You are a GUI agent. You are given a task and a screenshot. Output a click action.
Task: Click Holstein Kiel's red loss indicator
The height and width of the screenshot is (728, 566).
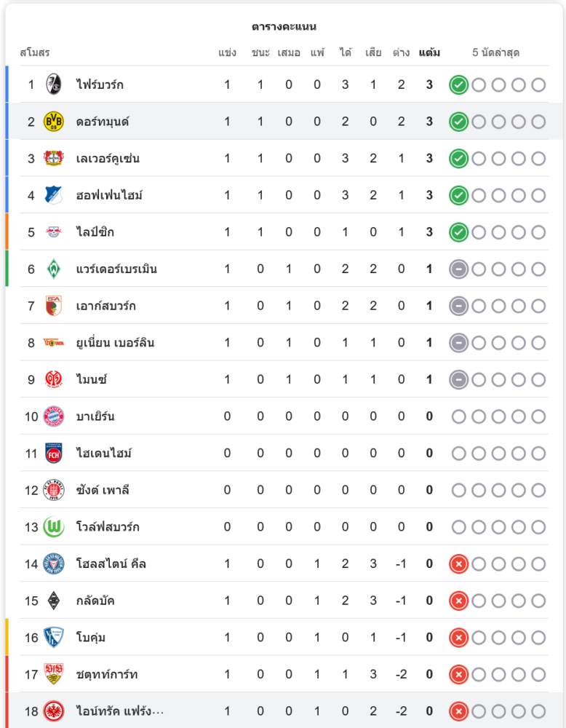point(458,564)
